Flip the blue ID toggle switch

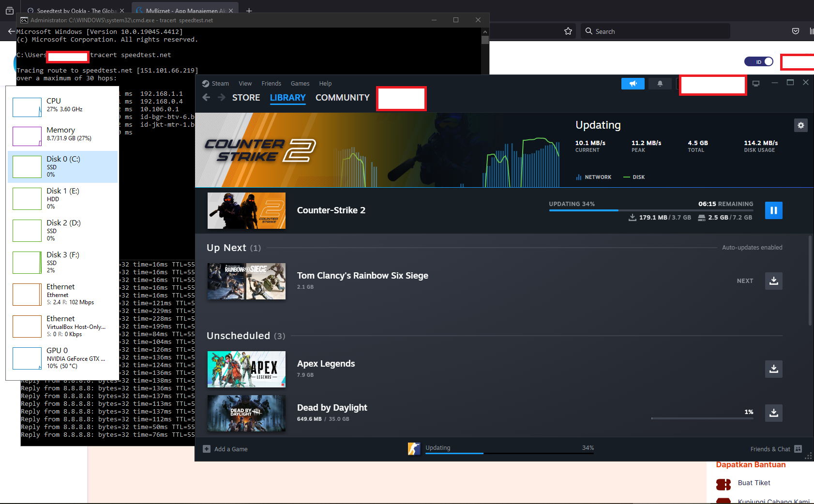[x=759, y=61]
